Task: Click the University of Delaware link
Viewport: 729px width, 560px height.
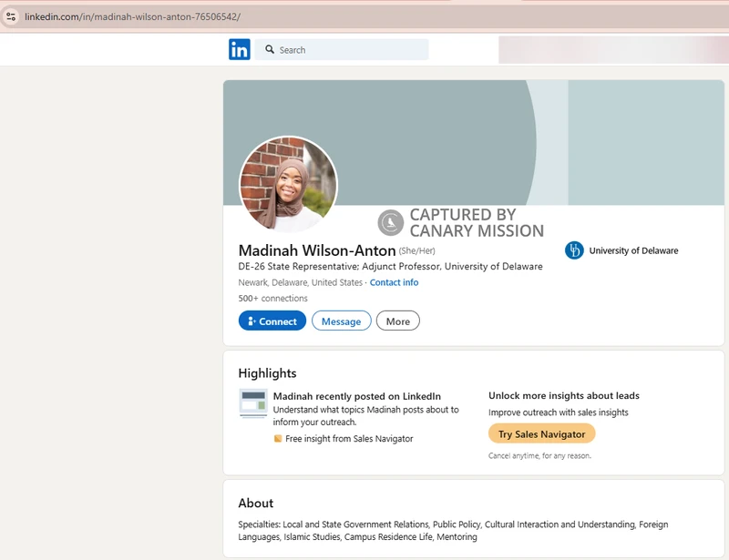Action: (633, 250)
